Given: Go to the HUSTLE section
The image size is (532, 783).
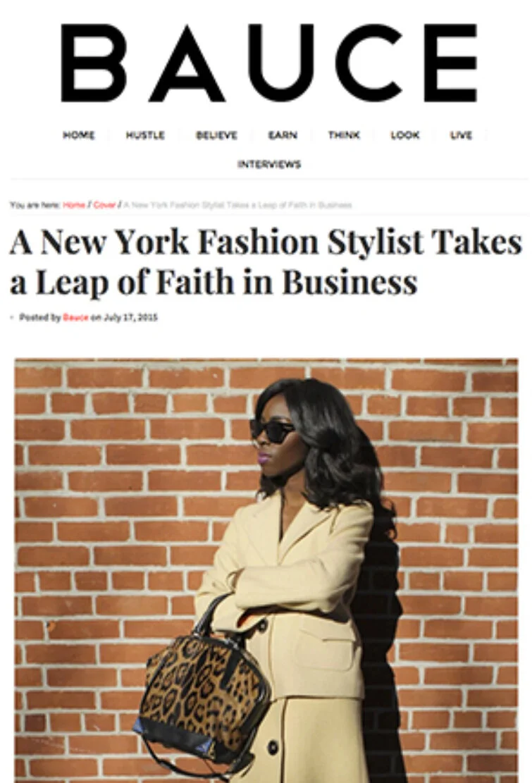Looking at the screenshot, I should [145, 135].
